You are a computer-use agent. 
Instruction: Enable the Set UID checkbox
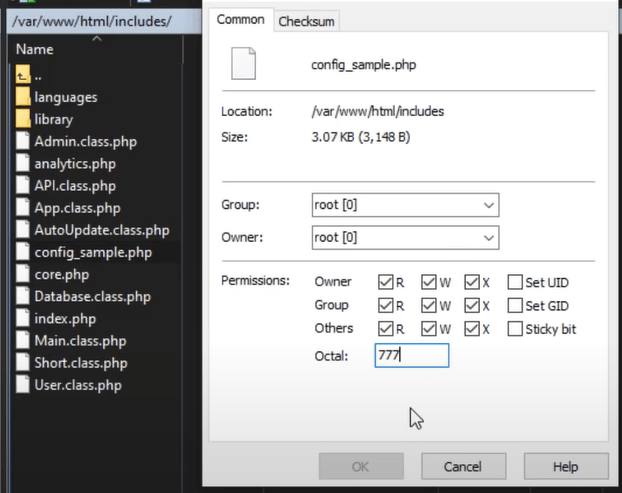[x=516, y=283]
